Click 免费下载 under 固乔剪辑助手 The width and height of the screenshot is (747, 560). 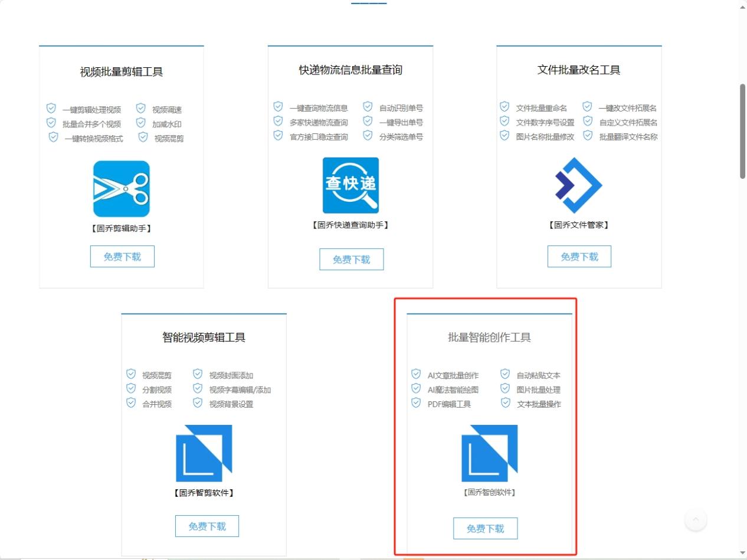point(122,256)
